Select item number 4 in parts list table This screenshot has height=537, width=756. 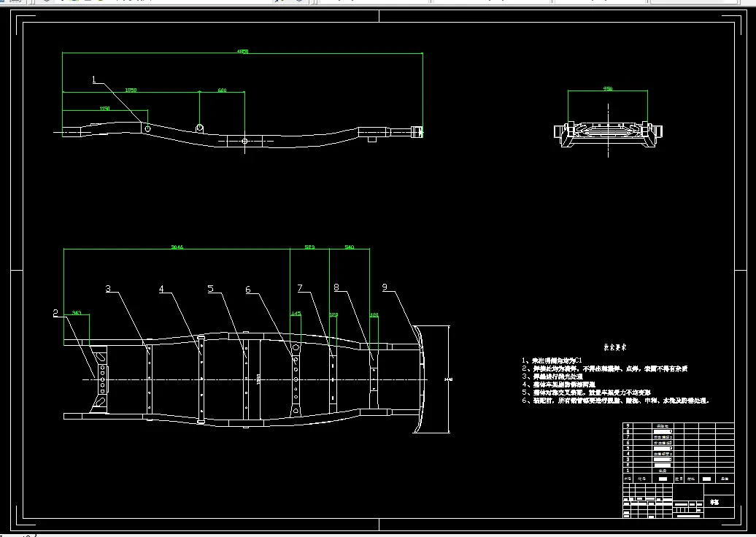(628, 454)
